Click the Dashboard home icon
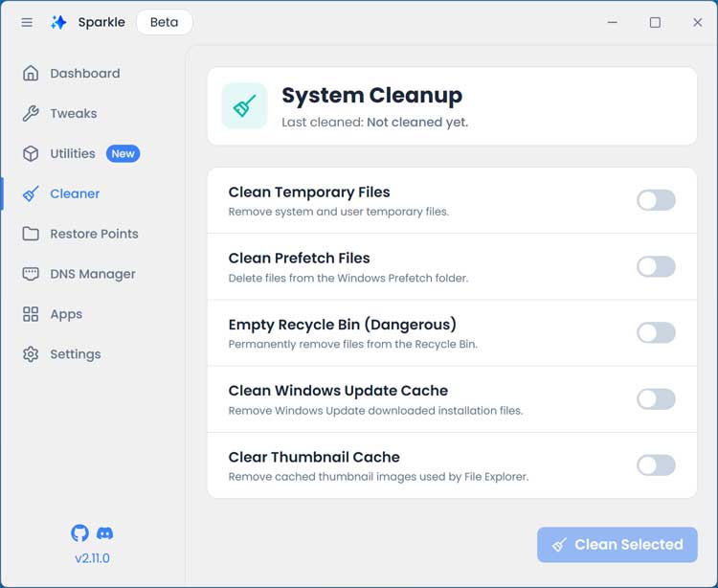Viewport: 718px width, 588px height. coord(31,74)
